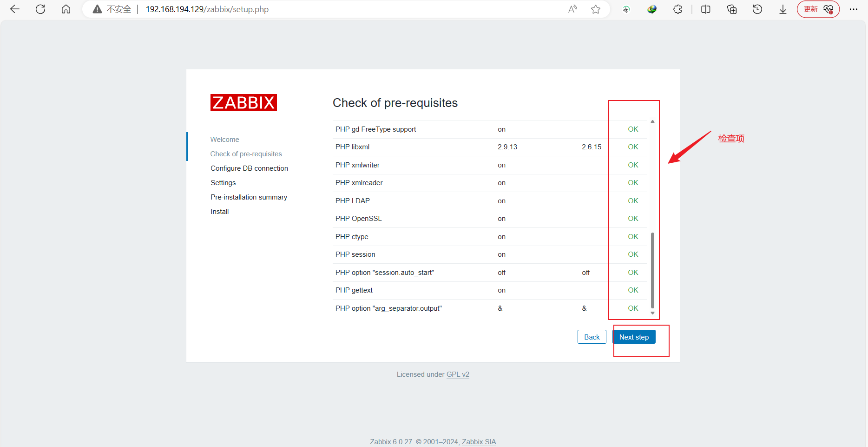Go back with the browser back arrow

pos(15,9)
